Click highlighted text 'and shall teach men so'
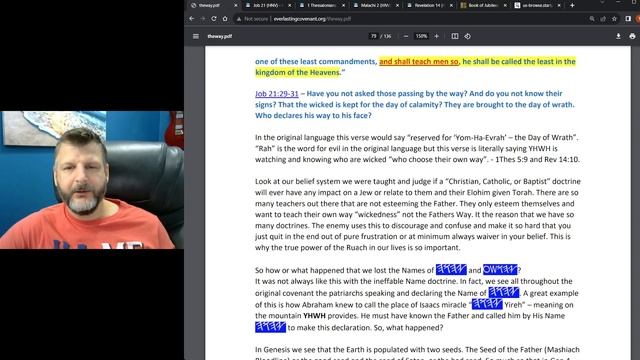This screenshot has width=640, height=360. [x=419, y=62]
